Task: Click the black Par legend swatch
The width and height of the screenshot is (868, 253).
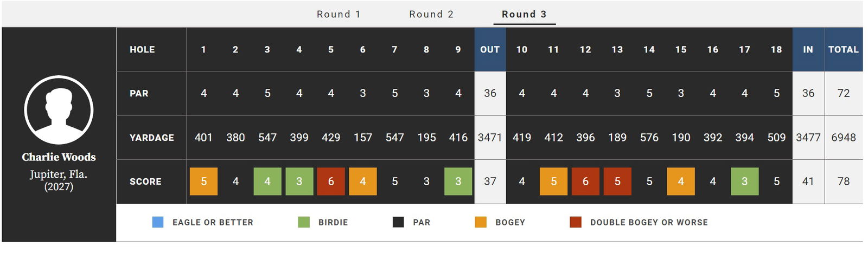Action: [398, 222]
